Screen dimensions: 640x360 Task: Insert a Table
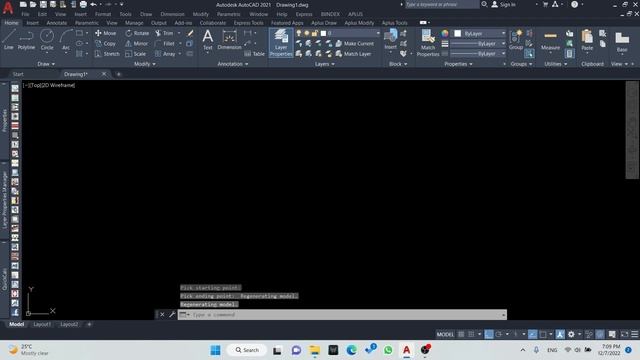(x=255, y=53)
